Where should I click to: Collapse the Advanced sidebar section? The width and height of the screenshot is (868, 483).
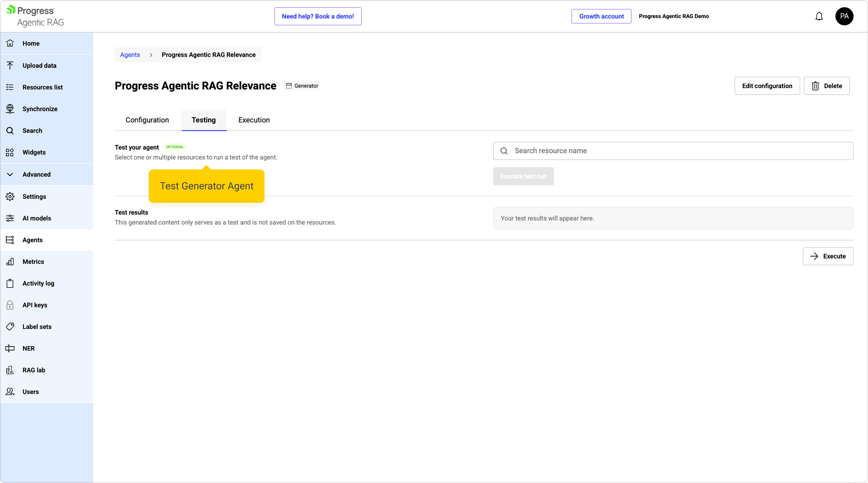[10, 174]
